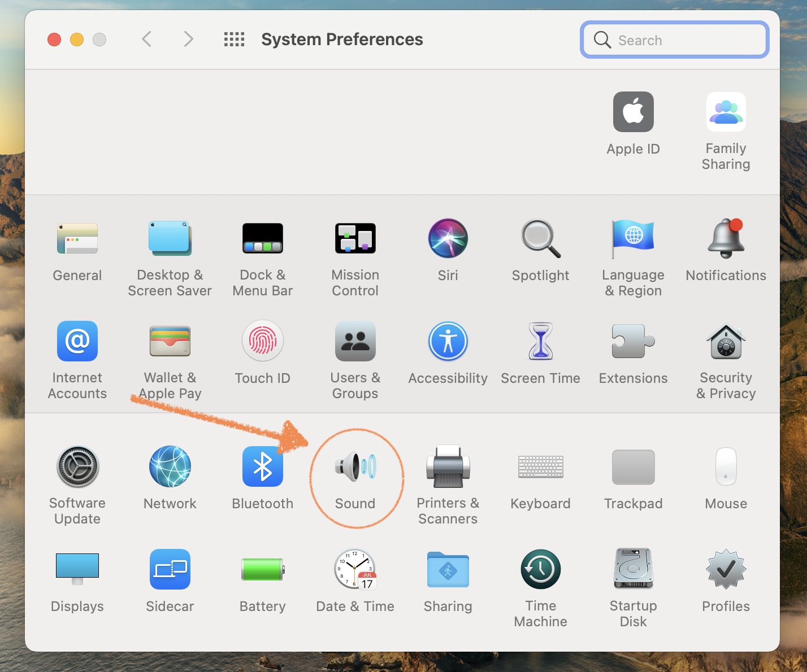Open Bluetooth settings
This screenshot has height=672, width=807.
click(263, 468)
